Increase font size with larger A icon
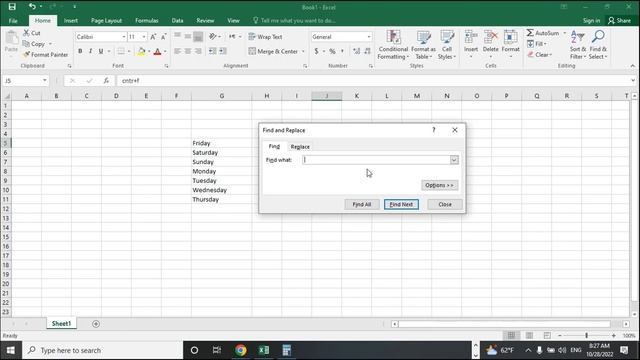The width and height of the screenshot is (640, 360). coord(153,37)
